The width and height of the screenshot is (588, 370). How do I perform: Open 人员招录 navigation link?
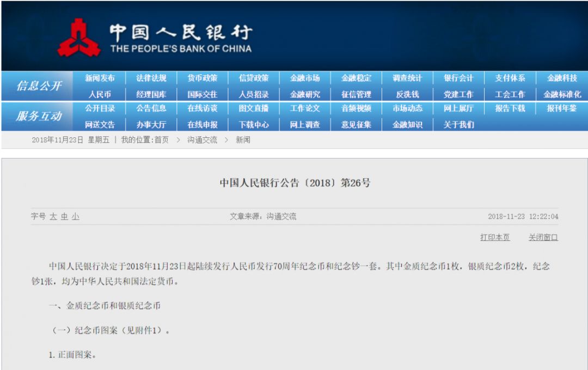point(254,94)
